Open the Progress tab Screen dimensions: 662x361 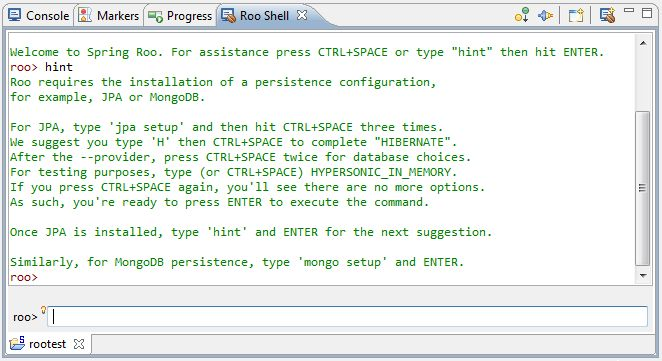180,16
